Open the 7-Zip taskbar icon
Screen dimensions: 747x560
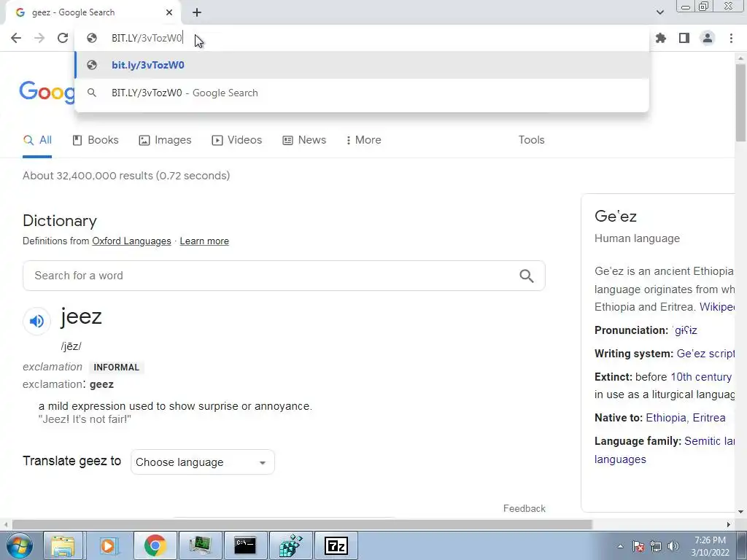tap(336, 545)
